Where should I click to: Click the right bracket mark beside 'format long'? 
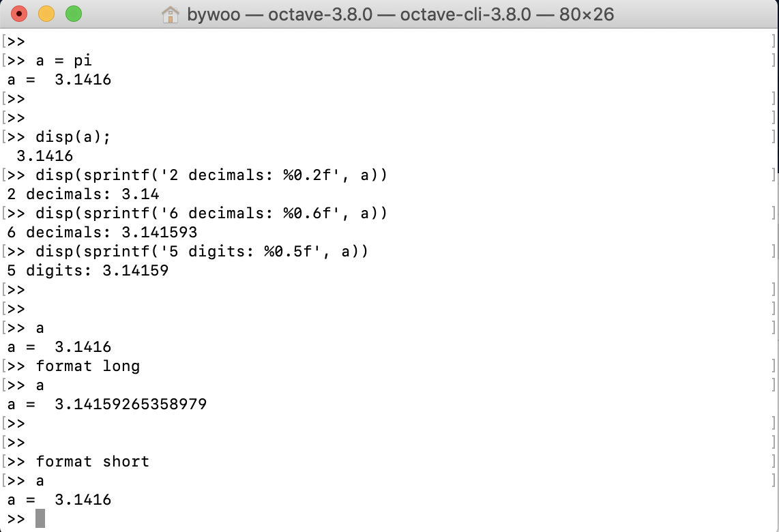click(774, 366)
